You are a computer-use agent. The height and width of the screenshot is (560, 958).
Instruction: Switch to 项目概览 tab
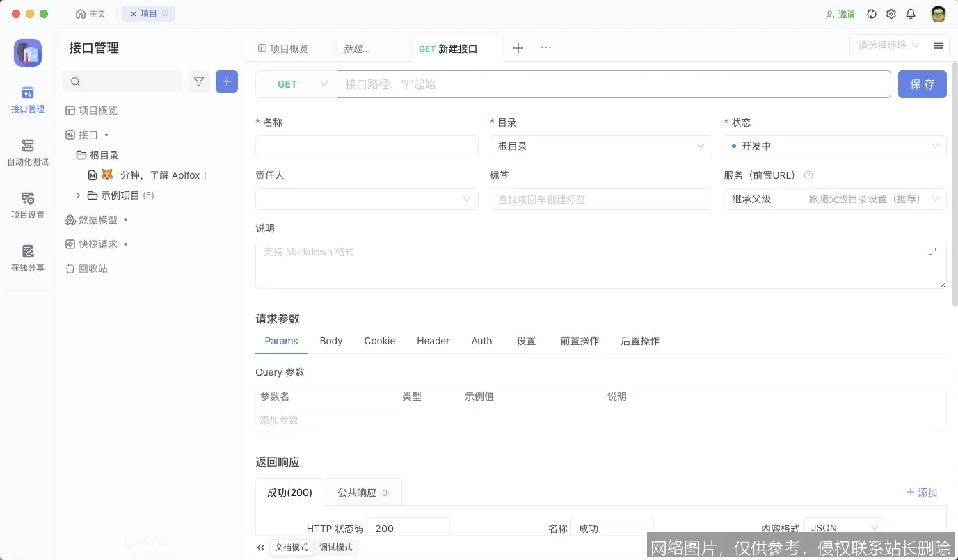(284, 49)
